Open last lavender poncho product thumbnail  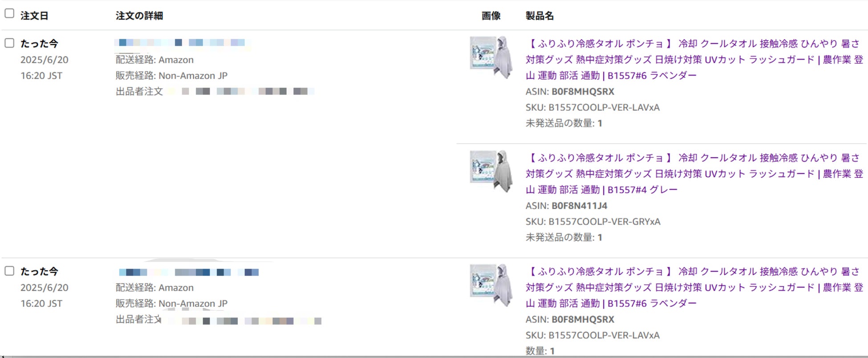(491, 285)
